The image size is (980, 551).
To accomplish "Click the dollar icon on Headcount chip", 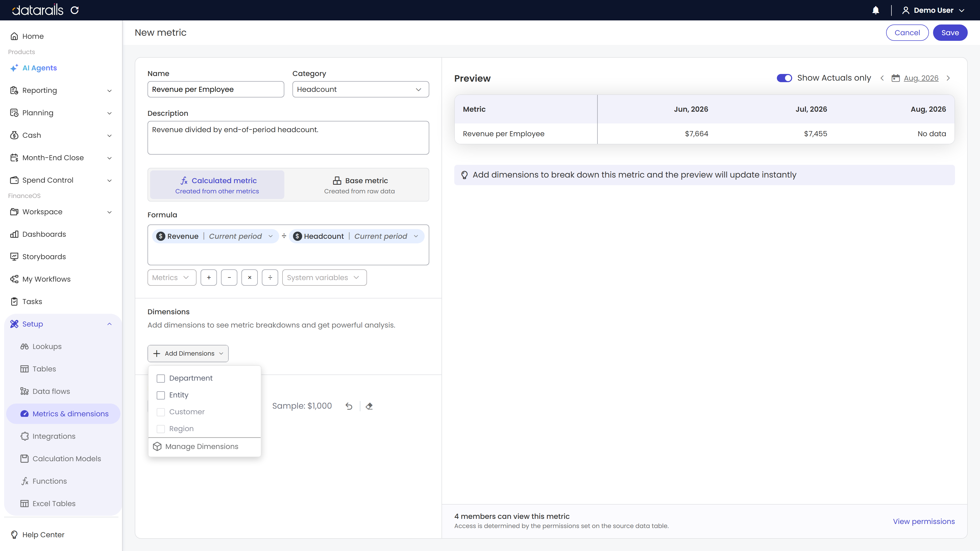I will coord(297,236).
